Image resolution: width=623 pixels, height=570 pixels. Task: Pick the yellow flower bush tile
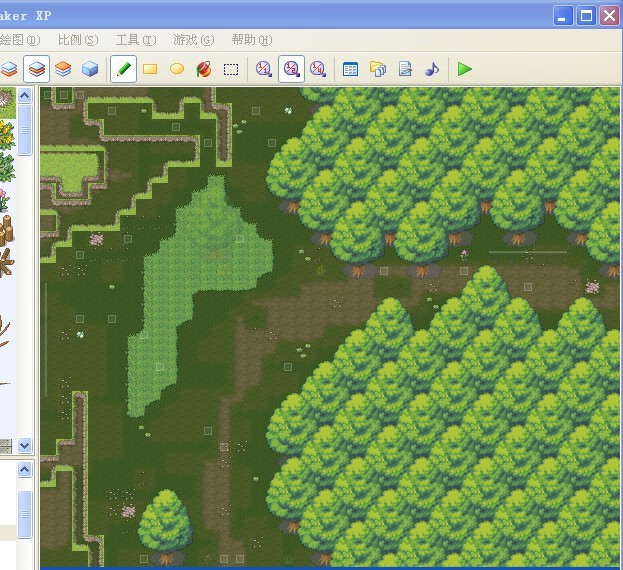7,135
